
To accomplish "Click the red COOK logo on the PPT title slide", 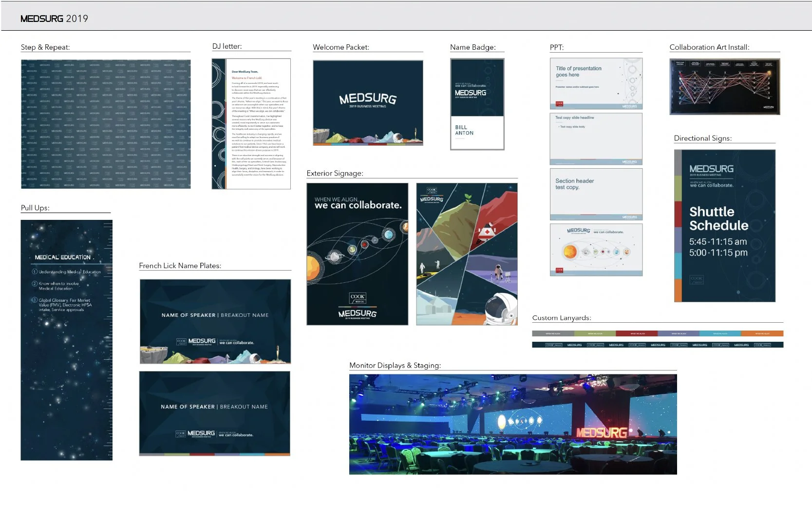I will point(559,103).
